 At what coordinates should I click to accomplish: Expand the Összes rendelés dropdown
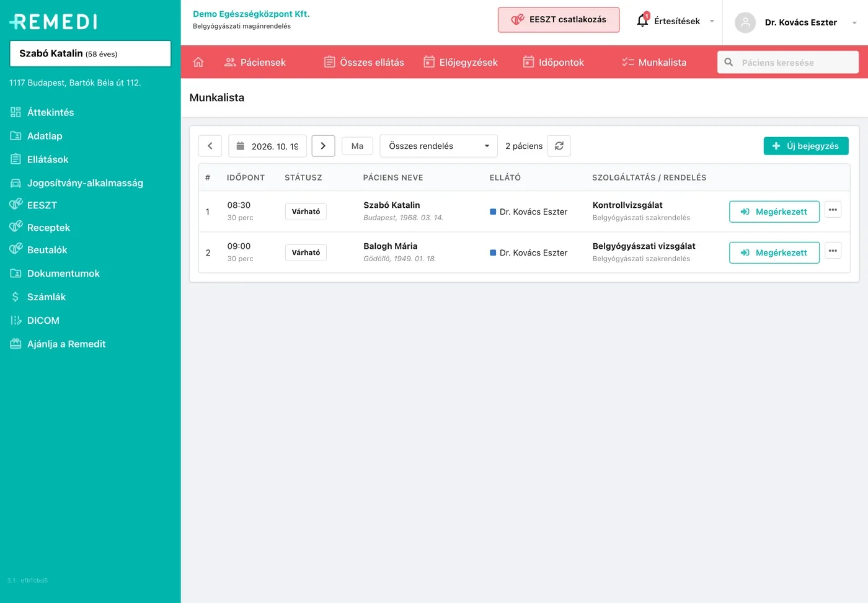coord(439,146)
